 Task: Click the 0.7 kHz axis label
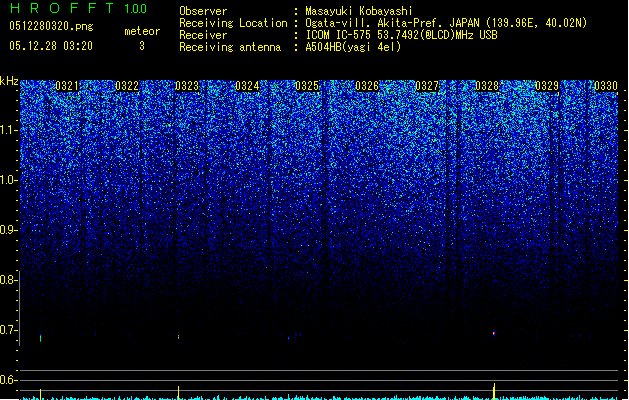coord(9,330)
